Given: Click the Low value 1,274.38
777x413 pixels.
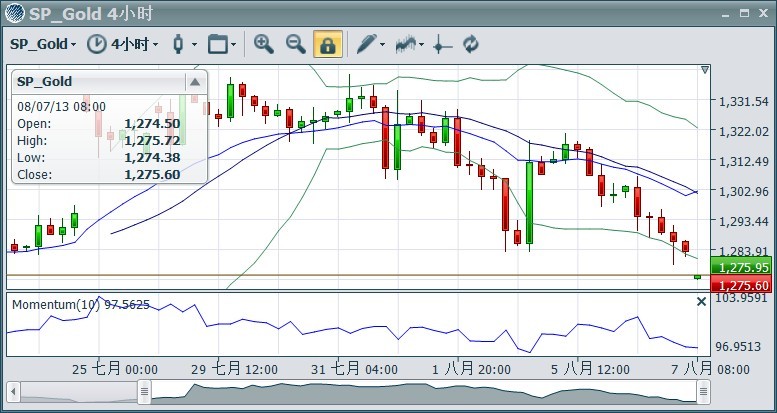Looking at the screenshot, I should tap(152, 158).
